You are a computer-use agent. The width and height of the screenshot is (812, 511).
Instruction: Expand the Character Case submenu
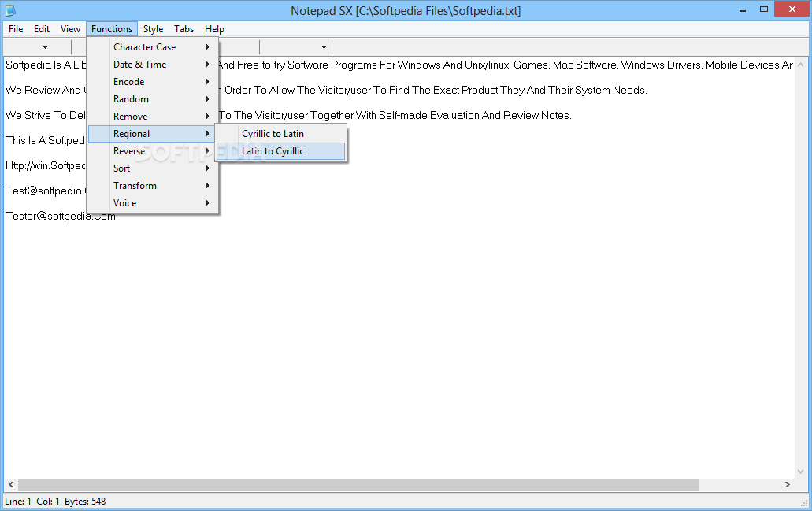pos(153,47)
